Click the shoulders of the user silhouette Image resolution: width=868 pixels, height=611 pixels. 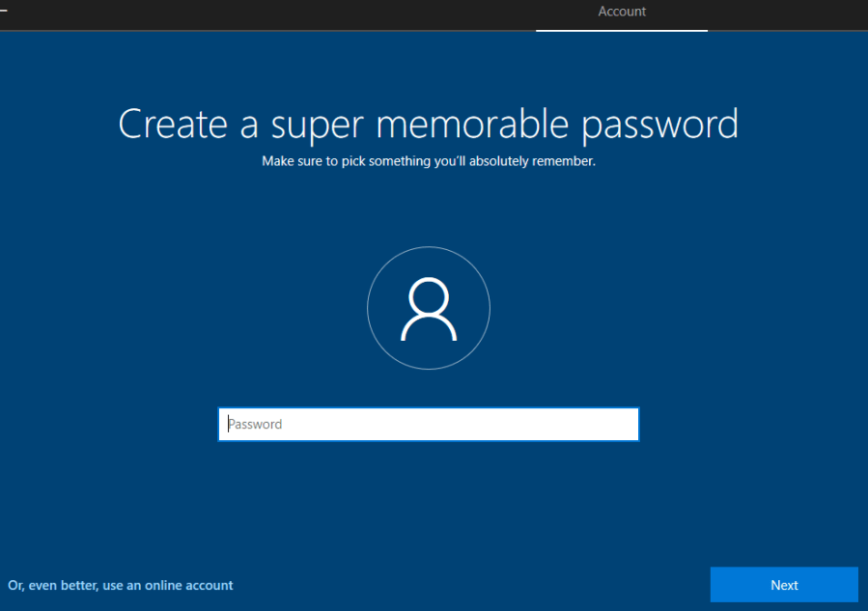(429, 330)
